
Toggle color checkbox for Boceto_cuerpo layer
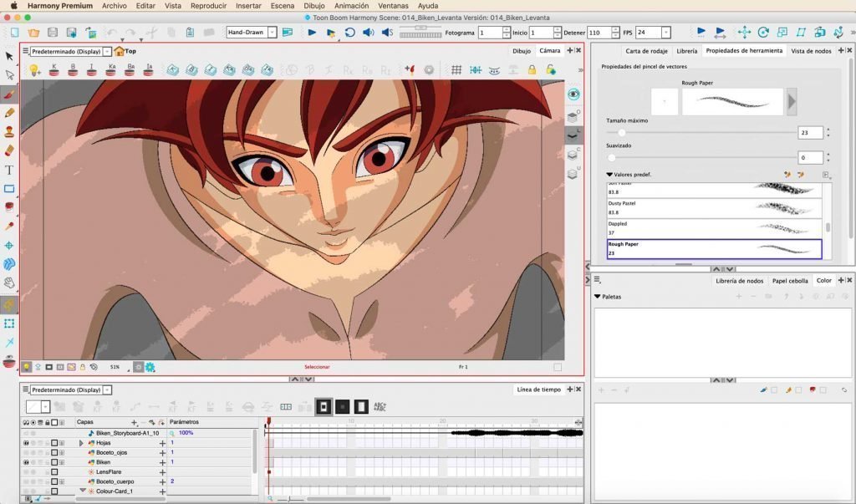click(54, 481)
